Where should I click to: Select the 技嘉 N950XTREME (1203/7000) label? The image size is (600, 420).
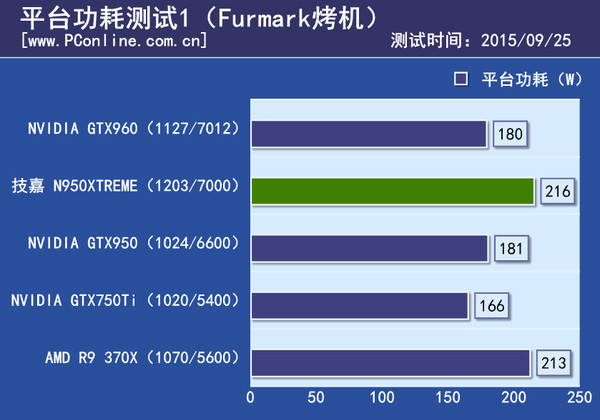[x=126, y=186]
